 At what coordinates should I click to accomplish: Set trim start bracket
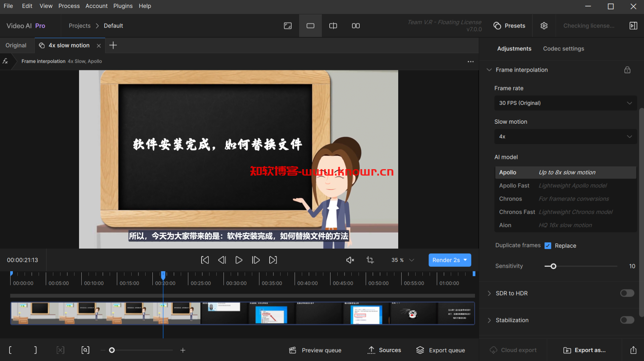click(x=10, y=350)
